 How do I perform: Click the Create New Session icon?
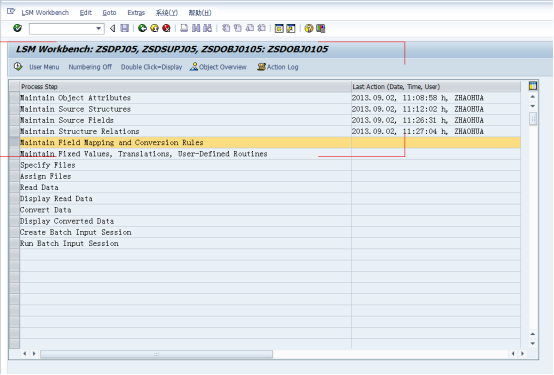(279, 28)
